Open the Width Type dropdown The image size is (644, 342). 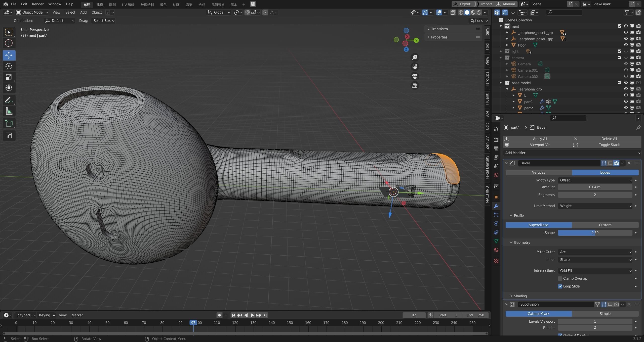pos(595,180)
